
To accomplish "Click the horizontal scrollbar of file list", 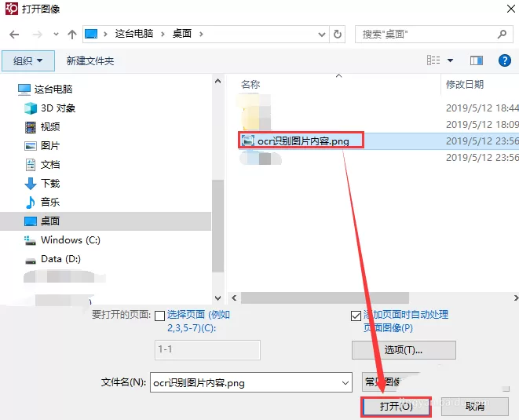I will pos(325,298).
